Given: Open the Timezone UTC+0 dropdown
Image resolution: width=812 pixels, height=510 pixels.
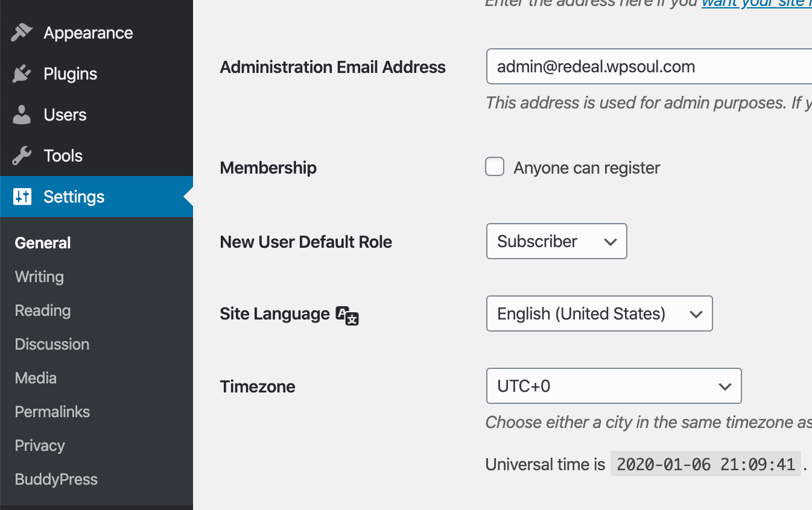Looking at the screenshot, I should tap(614, 386).
